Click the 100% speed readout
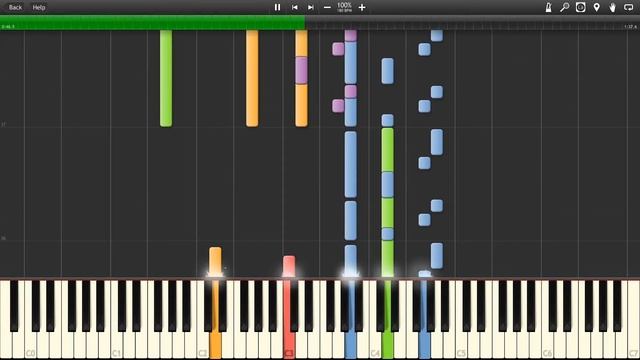The image size is (640, 360). pos(344,6)
